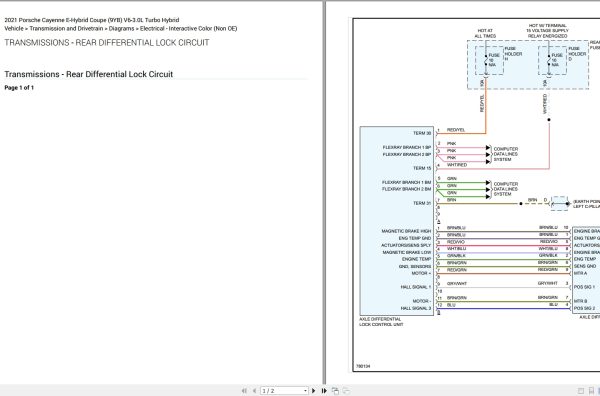
Task: Click the AXLE DIFFERENTIAL LOCK CONTROL UNIT label
Action: point(381,322)
